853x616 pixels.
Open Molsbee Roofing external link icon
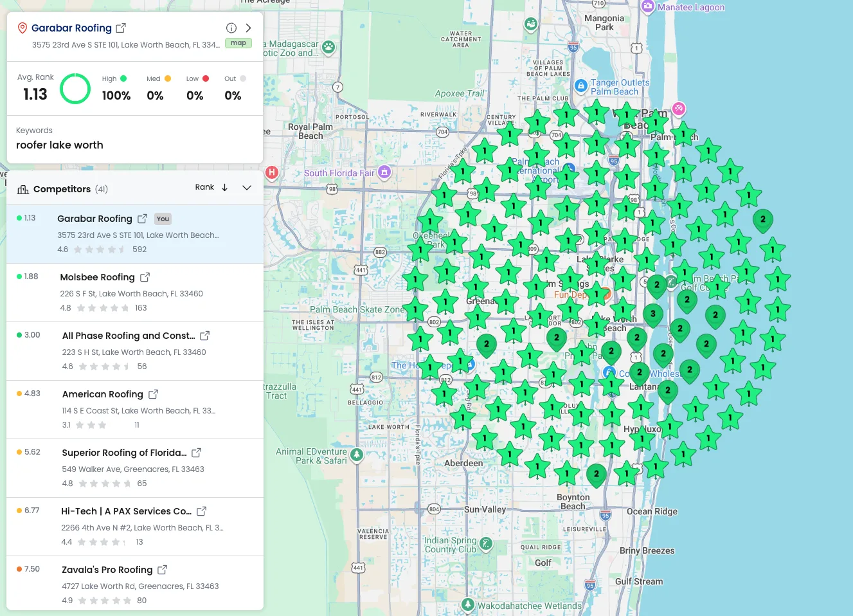(145, 277)
